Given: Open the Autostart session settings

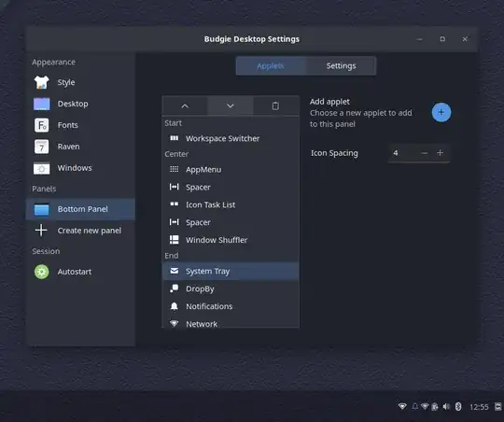Looking at the screenshot, I should point(80,272).
